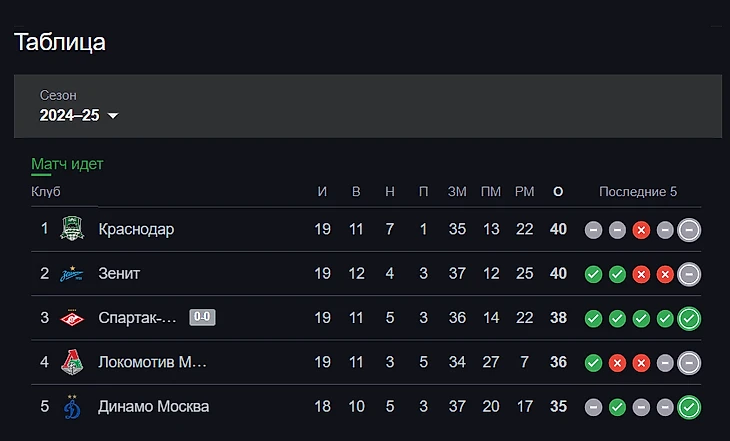Click the dropdown arrow next to 2024–25
This screenshot has height=441, width=730.
[x=113, y=116]
